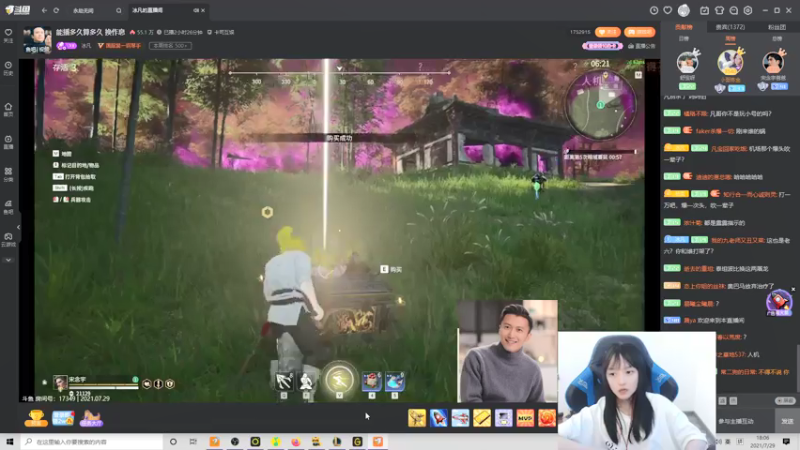Viewport: 800px width, 450px height.
Task: Select the 总榜 sub-tab
Action: coord(777,38)
